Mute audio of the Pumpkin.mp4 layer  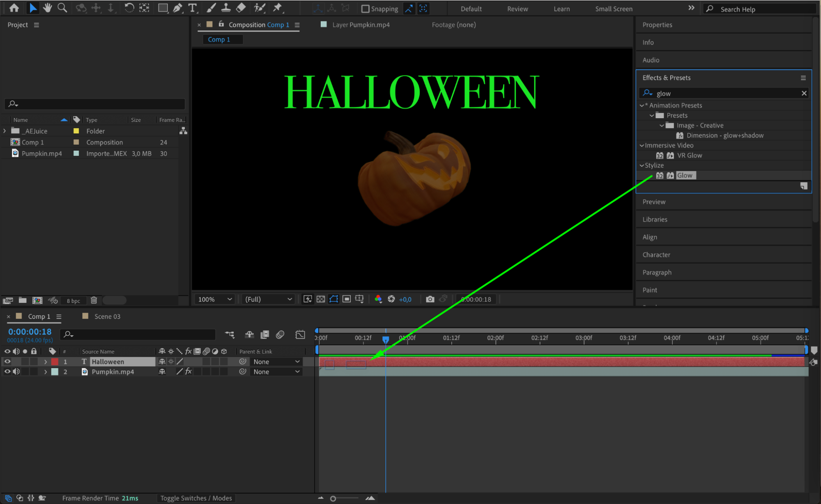click(x=16, y=372)
